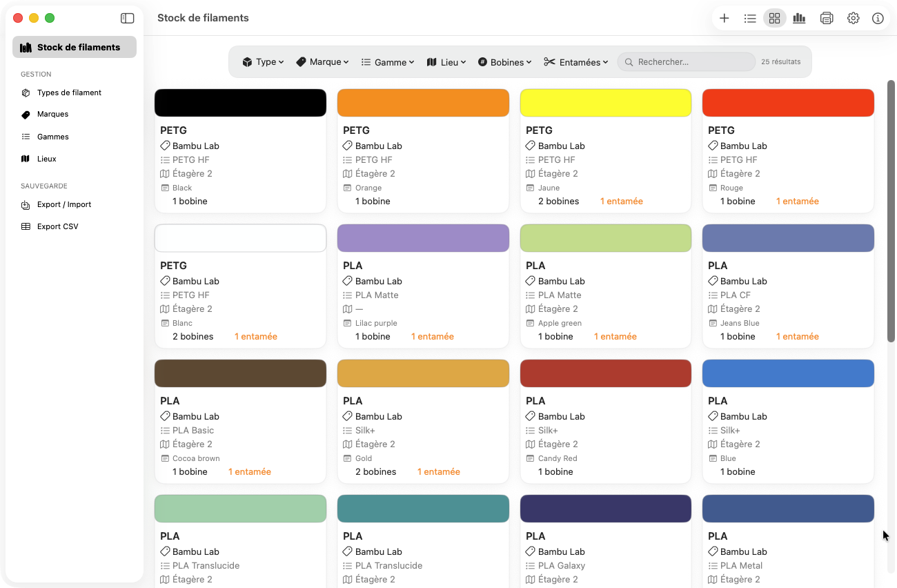Expand the Entamées filter dropdown
897x588 pixels.
576,62
